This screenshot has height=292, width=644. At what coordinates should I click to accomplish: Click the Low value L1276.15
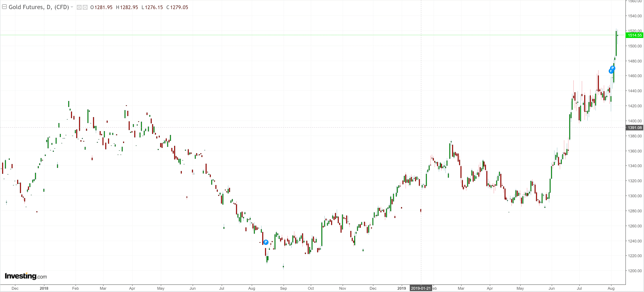(152, 8)
